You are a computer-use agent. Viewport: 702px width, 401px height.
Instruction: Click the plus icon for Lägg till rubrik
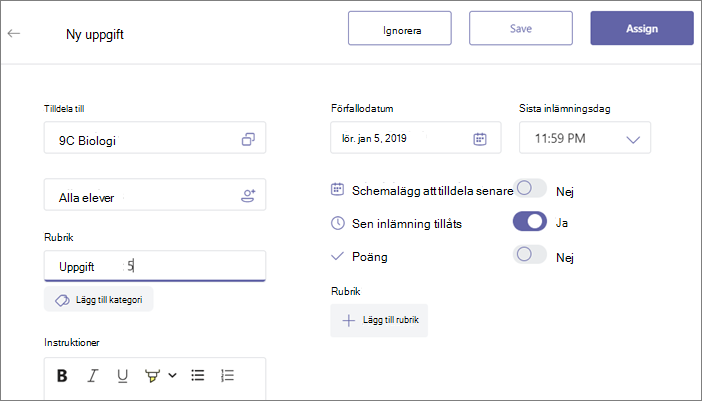tap(348, 320)
